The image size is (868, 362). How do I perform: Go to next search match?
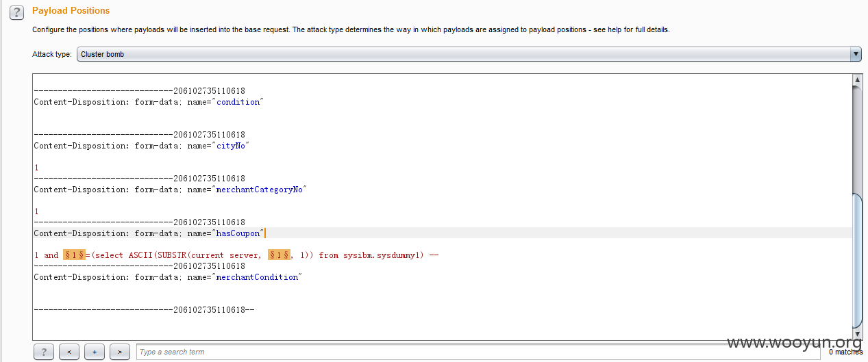click(119, 352)
